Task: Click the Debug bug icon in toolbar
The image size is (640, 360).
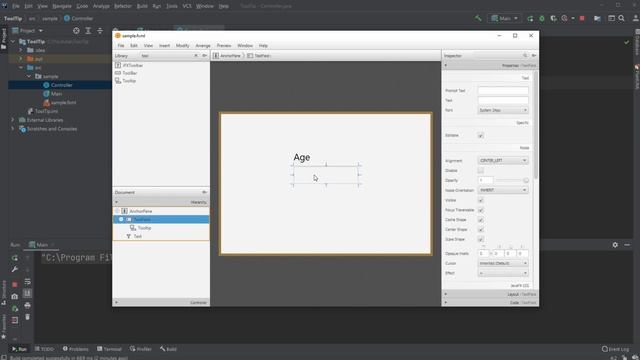Action: [x=542, y=18]
